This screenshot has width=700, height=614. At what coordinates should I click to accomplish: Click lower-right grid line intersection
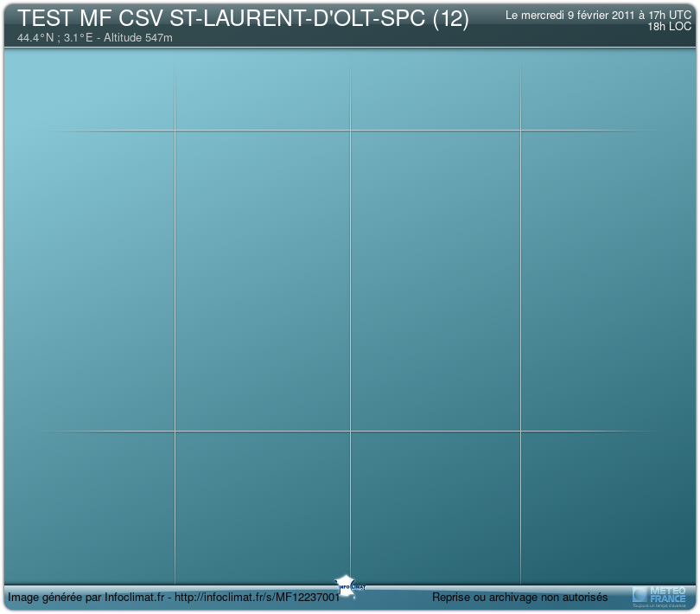520,431
